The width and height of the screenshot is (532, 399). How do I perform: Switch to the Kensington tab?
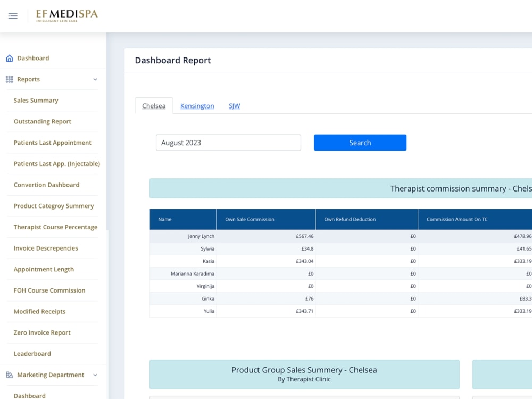[x=197, y=106]
